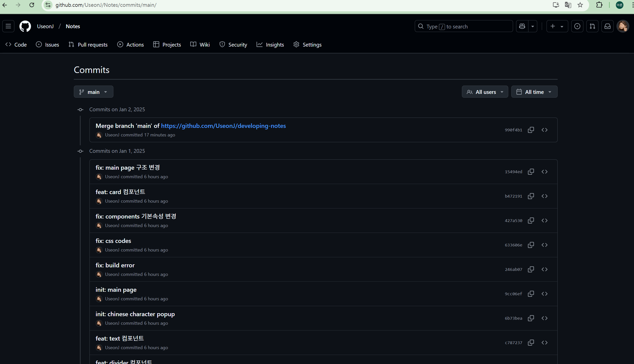The height and width of the screenshot is (364, 634).
Task: Open the notifications inbox icon
Action: (x=607, y=26)
